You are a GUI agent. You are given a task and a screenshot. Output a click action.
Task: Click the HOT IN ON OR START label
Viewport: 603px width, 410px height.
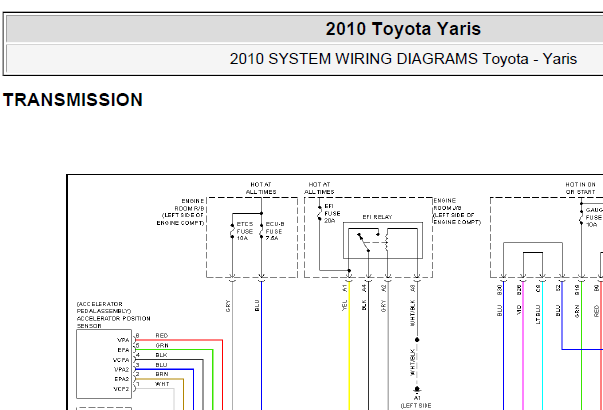click(580, 188)
